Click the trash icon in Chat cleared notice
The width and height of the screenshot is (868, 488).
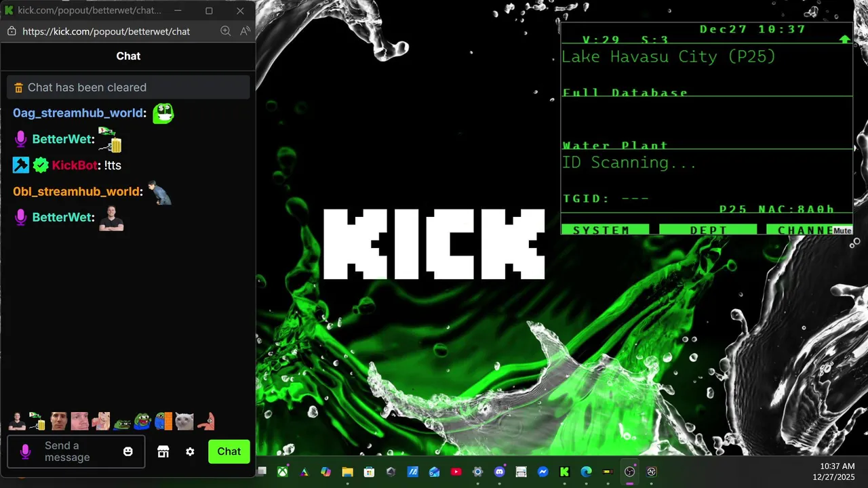click(x=18, y=87)
